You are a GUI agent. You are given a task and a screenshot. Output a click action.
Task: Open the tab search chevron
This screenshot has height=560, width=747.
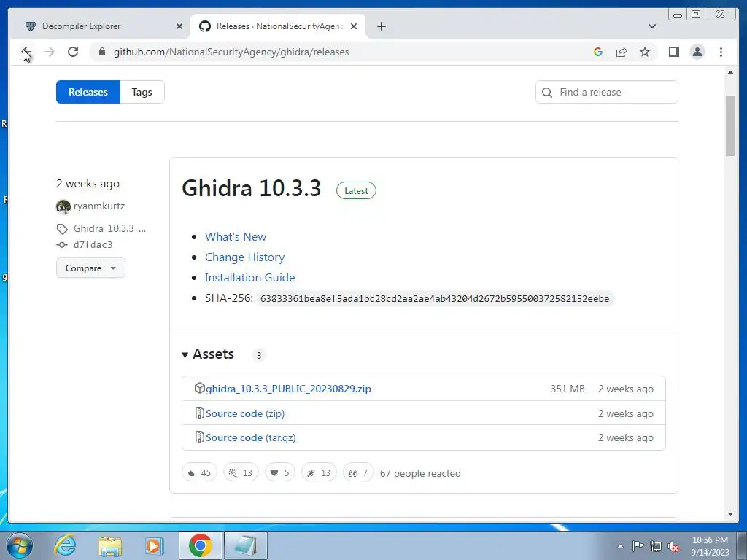point(652,26)
